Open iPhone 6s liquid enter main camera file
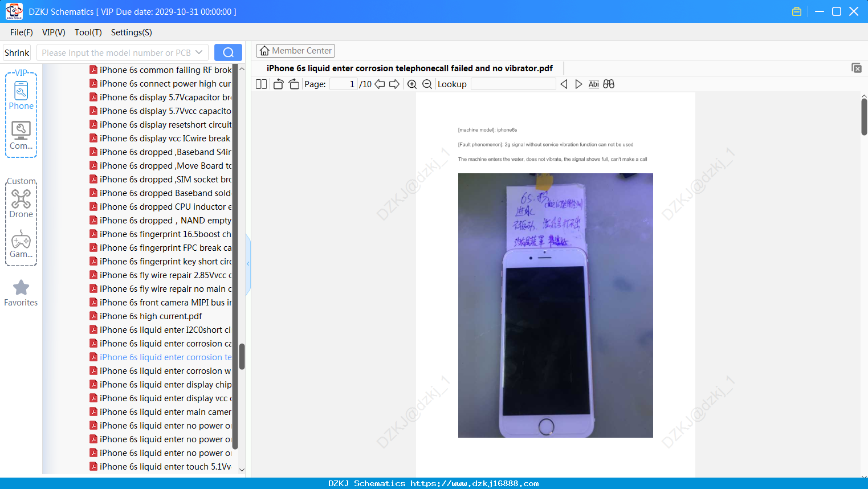The height and width of the screenshot is (489, 868). 161,412
